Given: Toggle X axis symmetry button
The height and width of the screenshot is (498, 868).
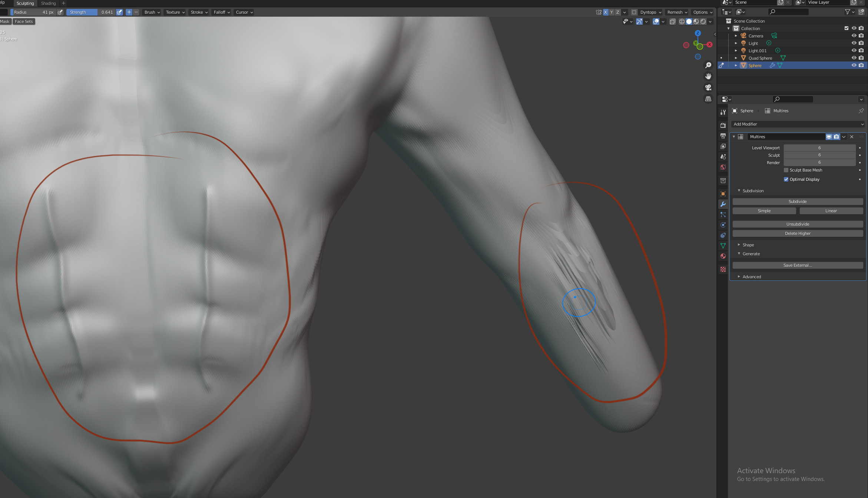Looking at the screenshot, I should click(606, 12).
